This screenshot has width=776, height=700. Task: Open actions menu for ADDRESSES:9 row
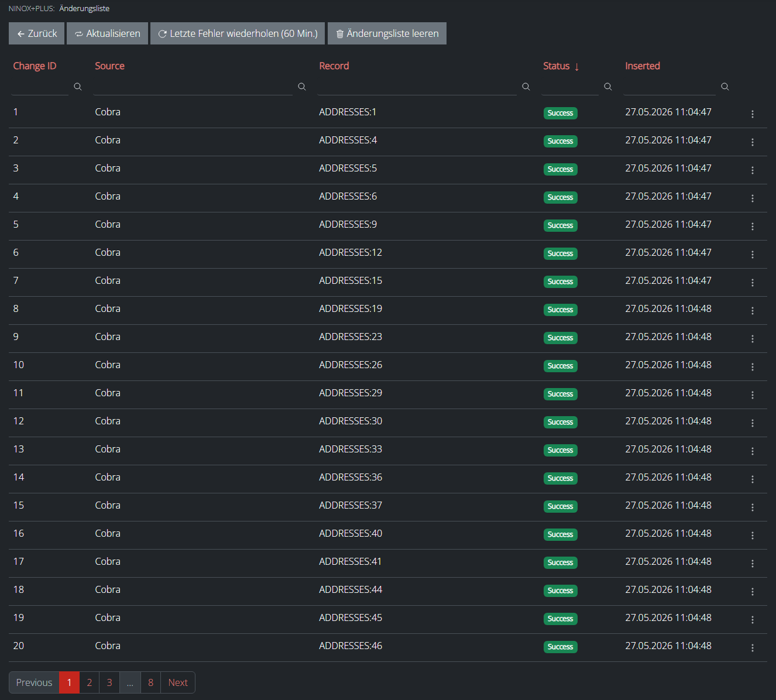point(753,227)
